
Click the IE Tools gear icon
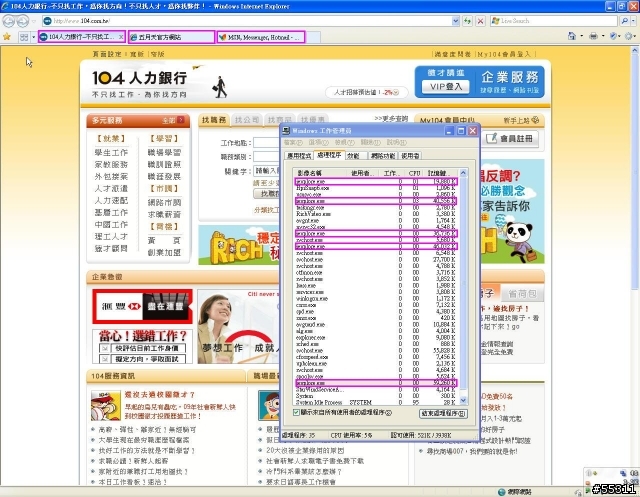[629, 36]
